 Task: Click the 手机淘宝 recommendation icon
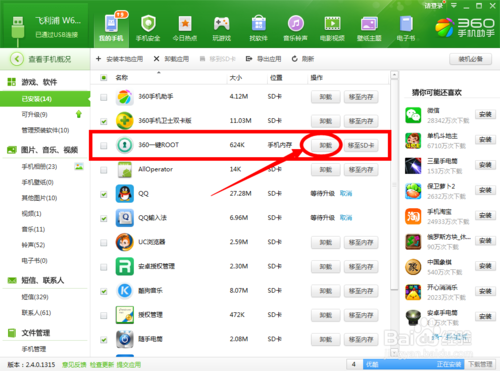(413, 216)
